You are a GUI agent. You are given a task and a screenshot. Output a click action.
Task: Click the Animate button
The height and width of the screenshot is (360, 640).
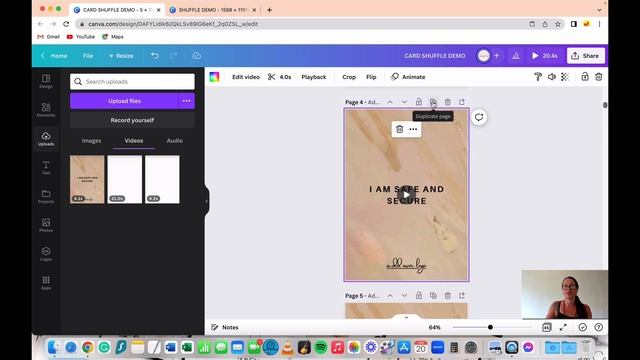(x=408, y=77)
